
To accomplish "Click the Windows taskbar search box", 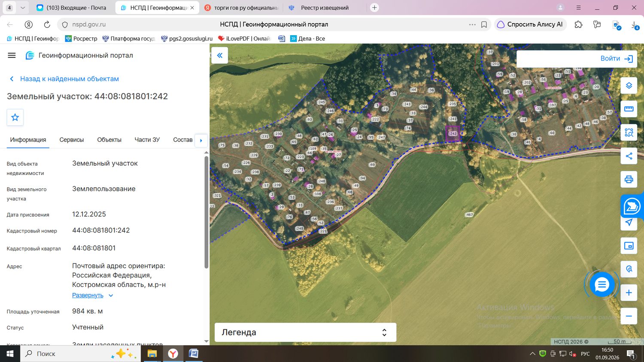I will [80, 354].
